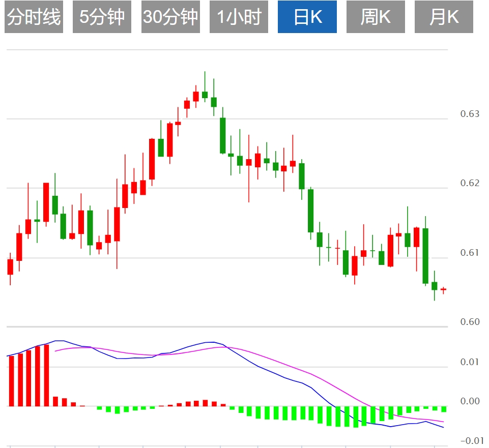489x448 pixels.
Task: Open the 30分钟 chart tab
Action: pos(170,17)
